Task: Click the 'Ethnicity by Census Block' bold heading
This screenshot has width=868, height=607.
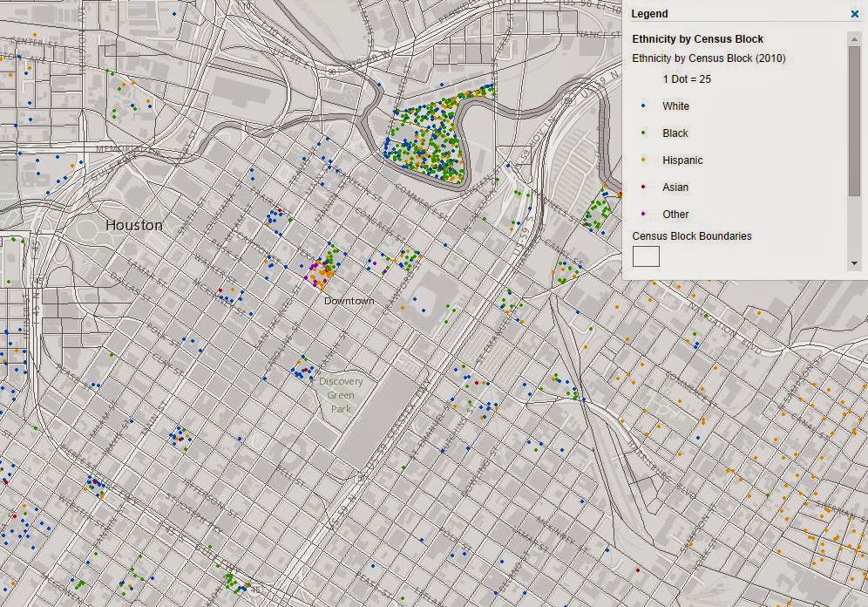Action: [x=697, y=38]
